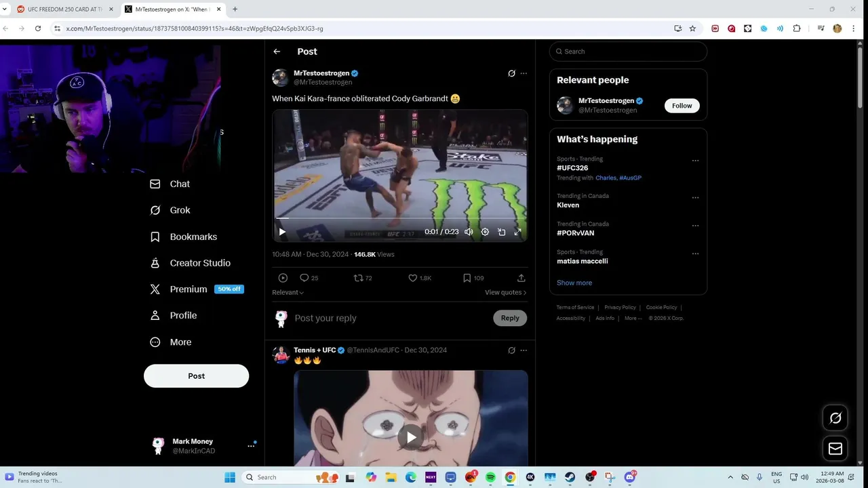This screenshot has width=868, height=488.
Task: Open Privacy Policy link
Action: point(620,308)
